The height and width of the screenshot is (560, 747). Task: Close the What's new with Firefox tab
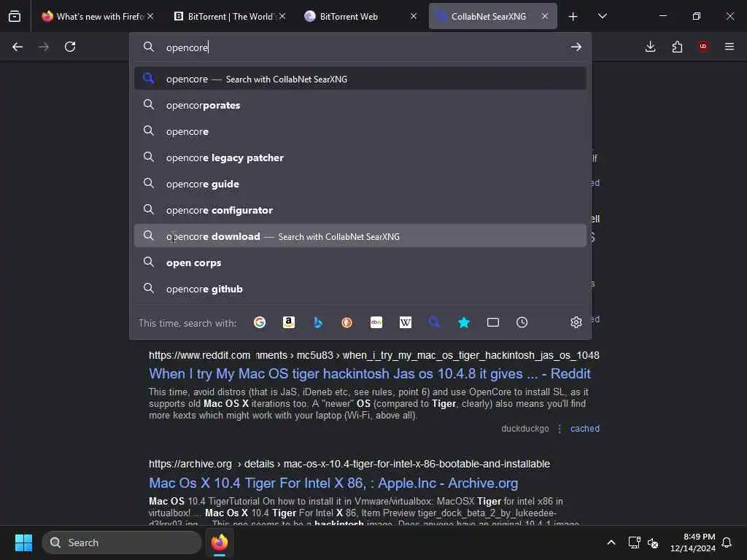150,16
